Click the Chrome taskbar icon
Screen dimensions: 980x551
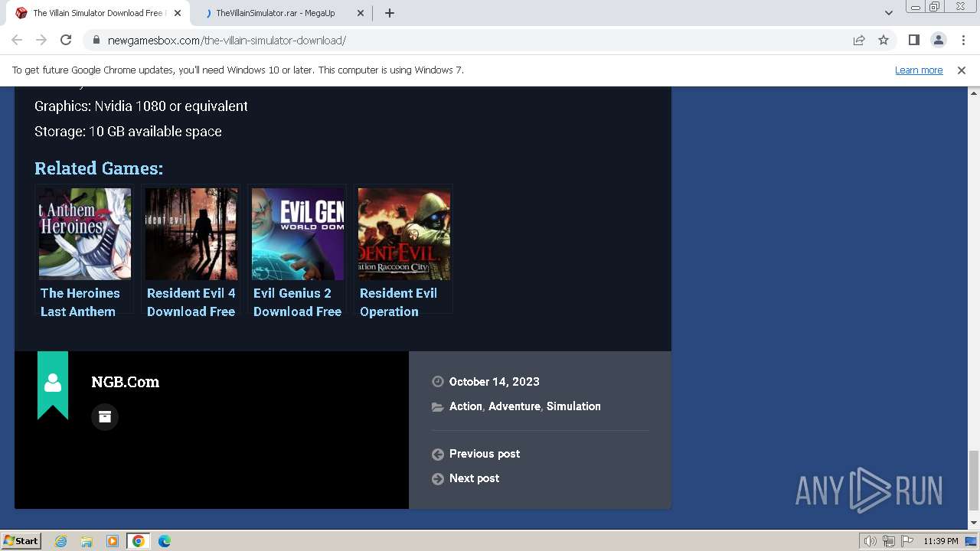139,541
